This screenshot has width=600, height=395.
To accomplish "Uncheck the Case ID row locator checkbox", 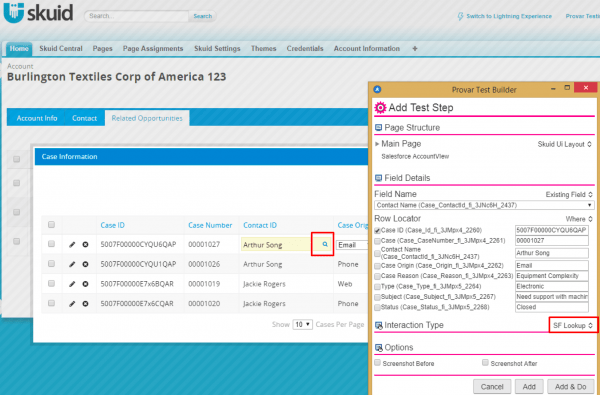I will point(377,230).
